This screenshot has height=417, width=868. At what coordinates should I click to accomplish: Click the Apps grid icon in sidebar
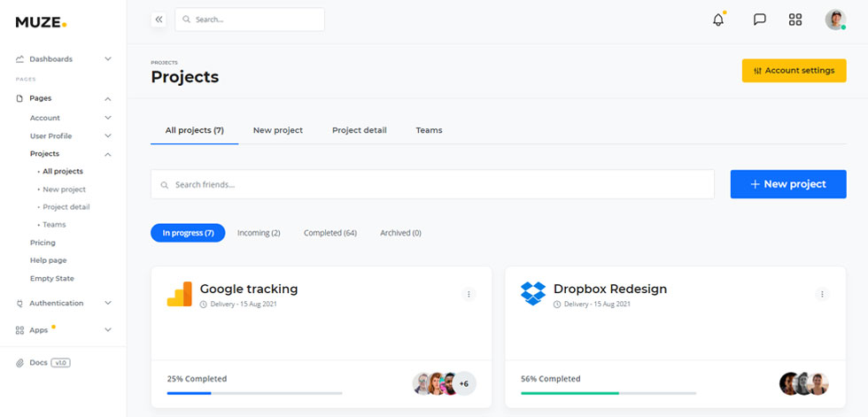coord(19,330)
